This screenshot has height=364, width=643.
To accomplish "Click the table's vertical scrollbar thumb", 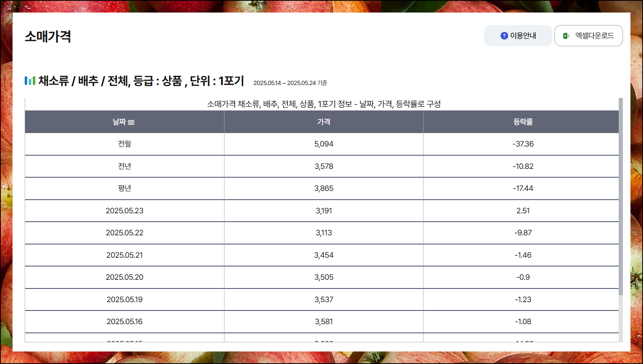I will coord(621,197).
